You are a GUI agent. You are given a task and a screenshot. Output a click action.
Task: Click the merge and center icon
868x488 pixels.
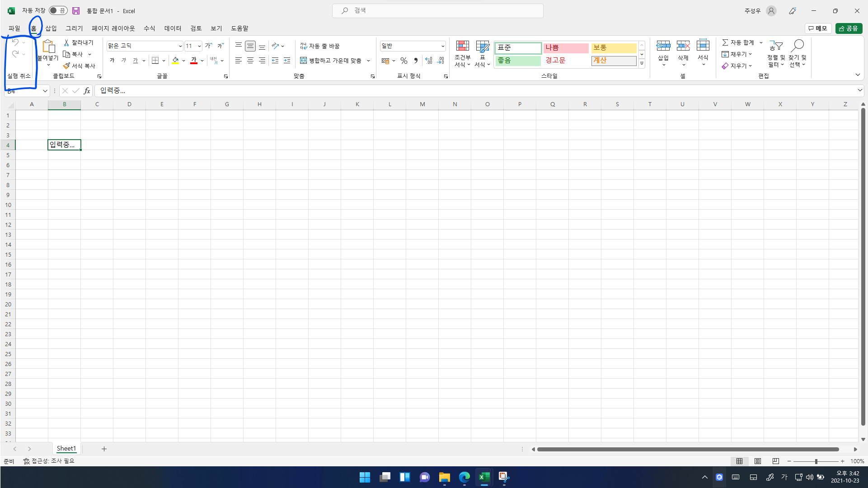click(x=304, y=61)
